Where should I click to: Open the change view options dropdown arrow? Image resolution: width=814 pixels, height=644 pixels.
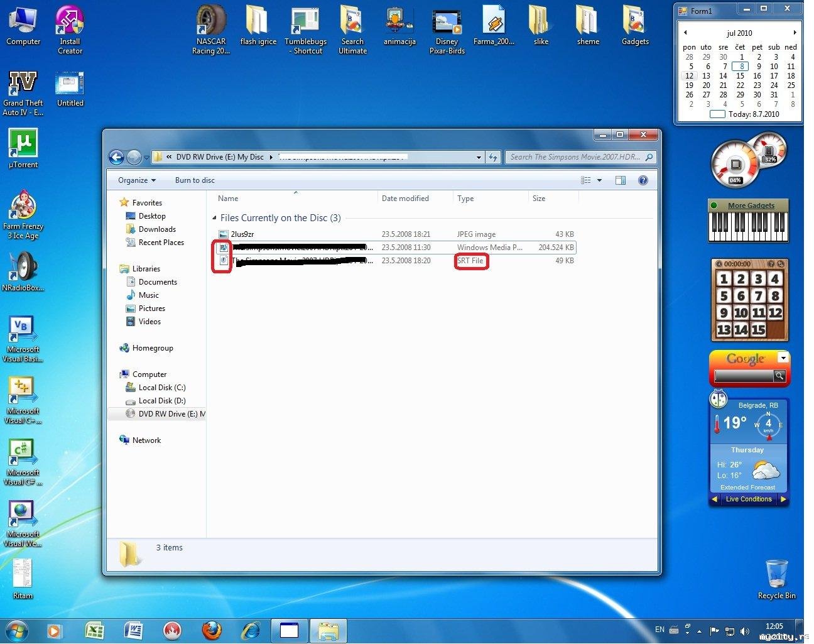pos(599,180)
